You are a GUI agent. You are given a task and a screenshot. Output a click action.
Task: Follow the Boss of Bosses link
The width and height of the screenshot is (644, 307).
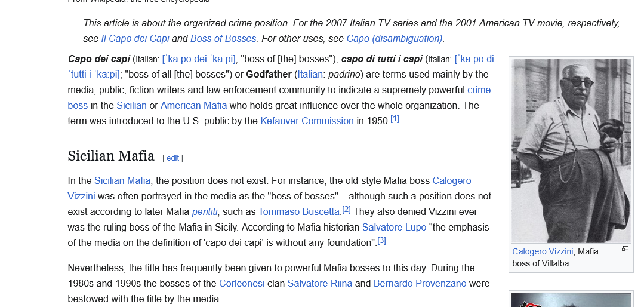(223, 39)
